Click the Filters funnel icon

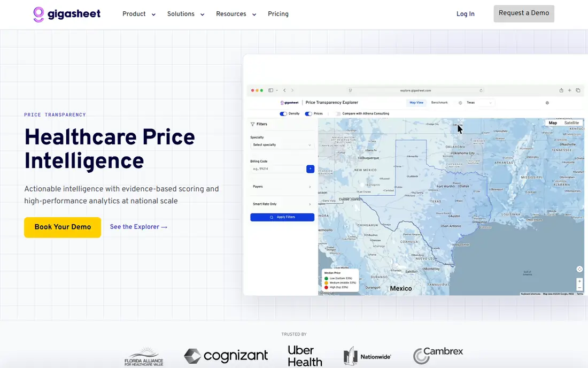252,124
